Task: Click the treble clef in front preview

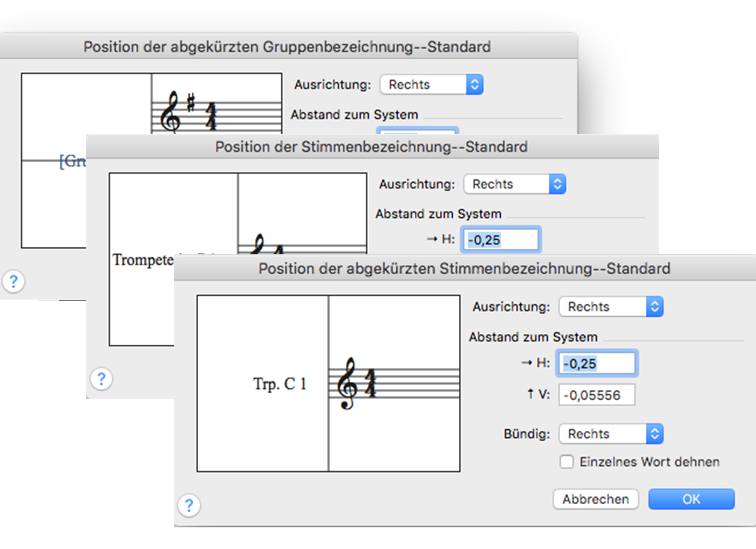Action: click(x=347, y=383)
